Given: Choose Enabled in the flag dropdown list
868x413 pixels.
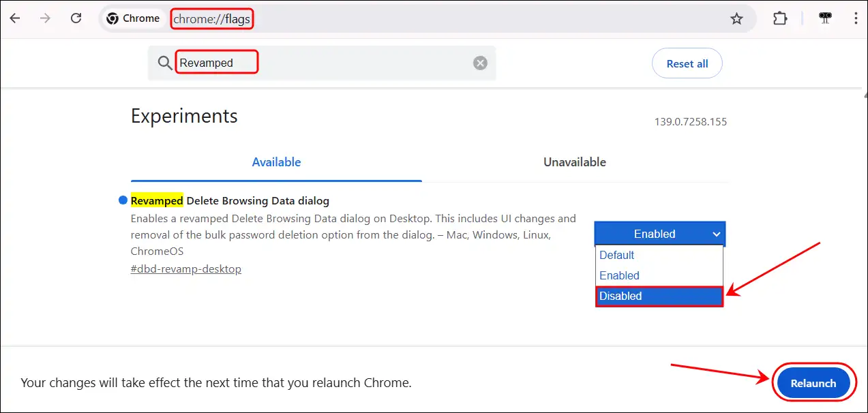Looking at the screenshot, I should [659, 275].
